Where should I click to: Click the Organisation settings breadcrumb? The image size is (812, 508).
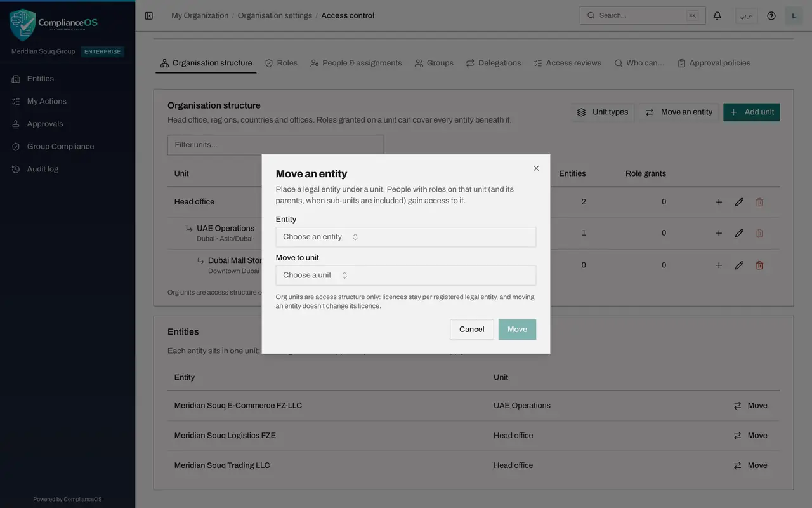pyautogui.click(x=275, y=15)
